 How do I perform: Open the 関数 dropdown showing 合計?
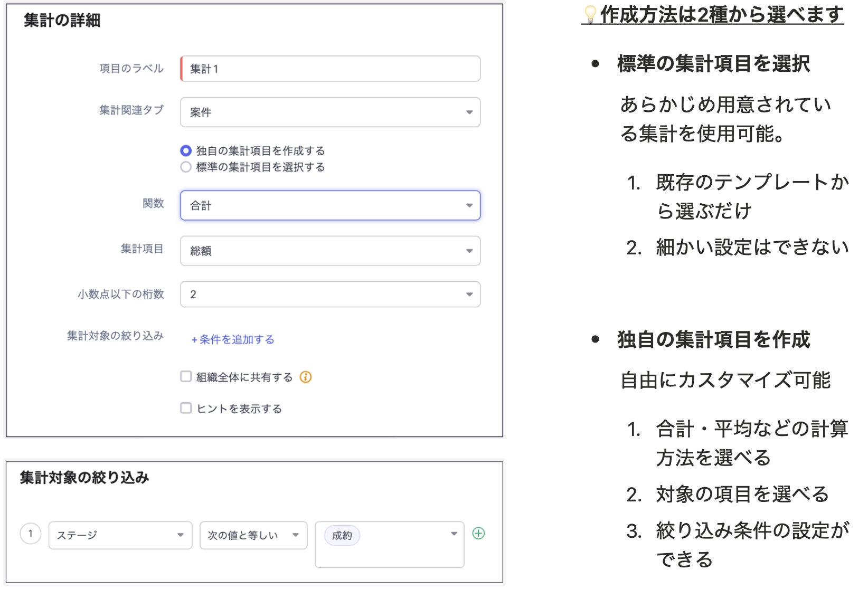click(330, 205)
